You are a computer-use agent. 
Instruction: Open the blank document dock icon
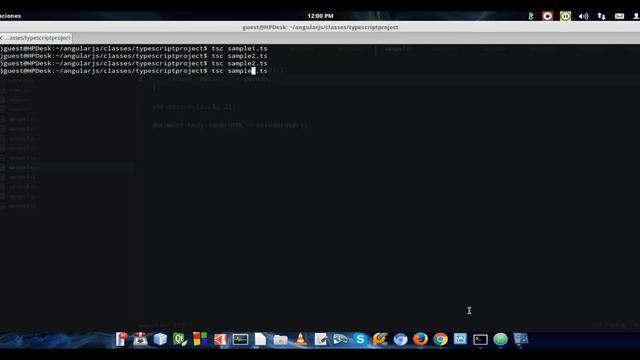point(260,340)
